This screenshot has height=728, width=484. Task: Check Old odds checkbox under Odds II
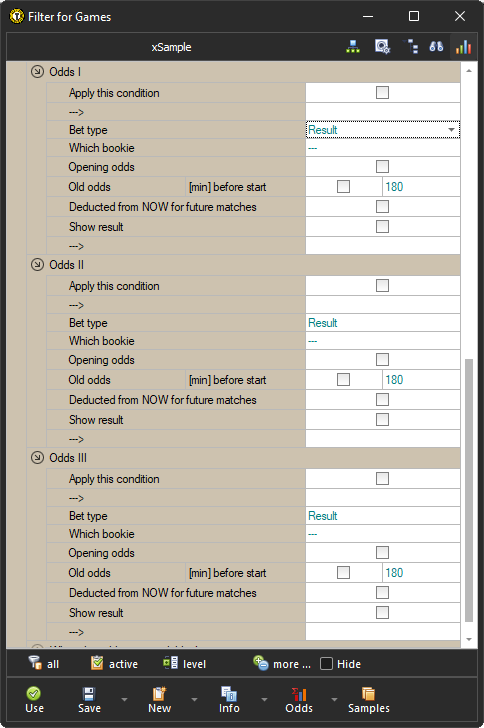click(343, 380)
